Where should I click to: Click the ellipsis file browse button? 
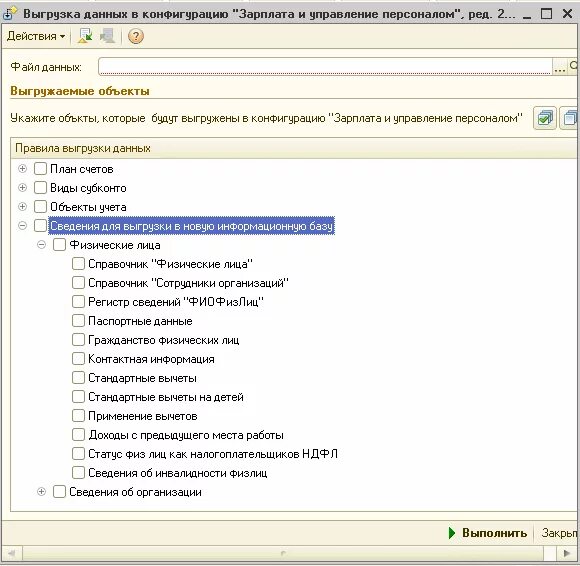point(560,67)
